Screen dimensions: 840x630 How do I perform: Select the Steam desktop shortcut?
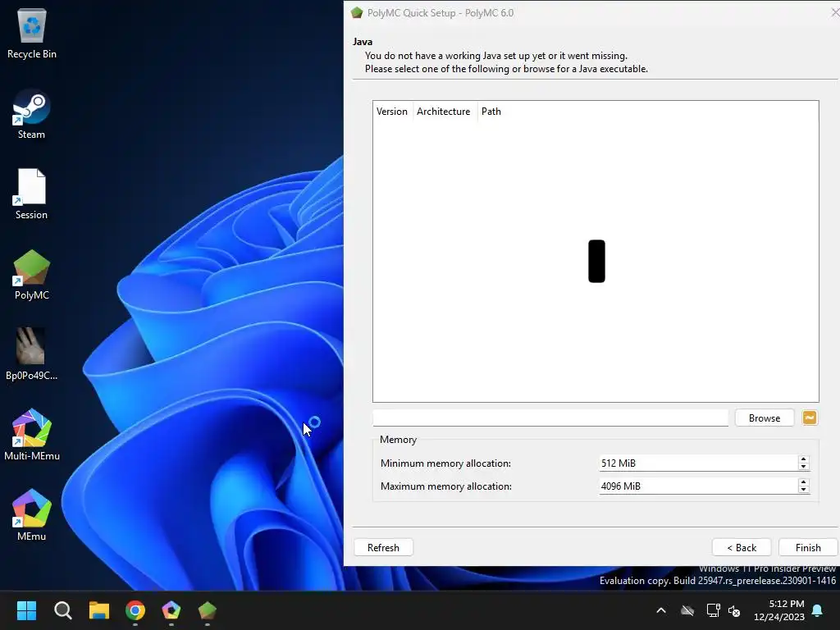click(x=32, y=114)
